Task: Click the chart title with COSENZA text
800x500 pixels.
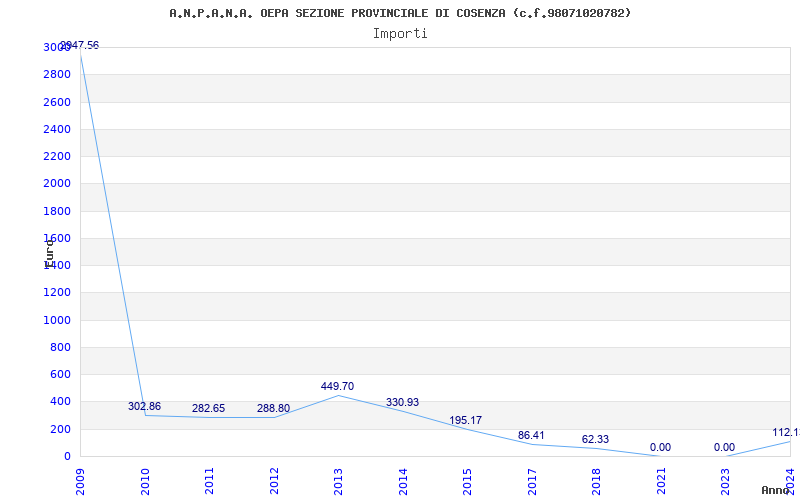Action: [x=400, y=13]
